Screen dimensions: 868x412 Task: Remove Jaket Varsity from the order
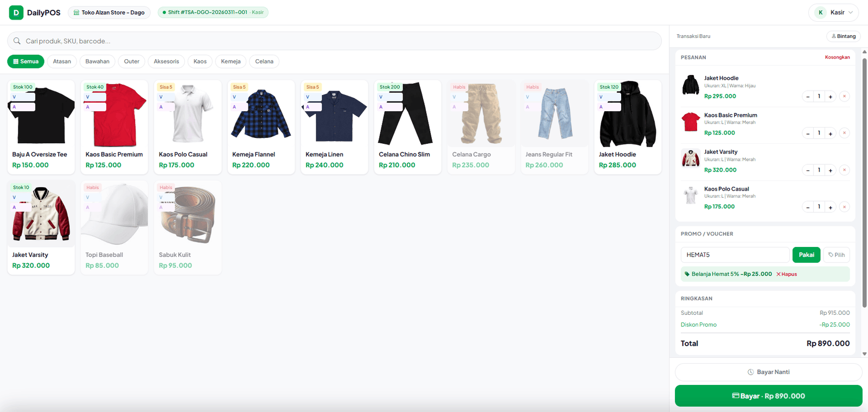click(844, 170)
